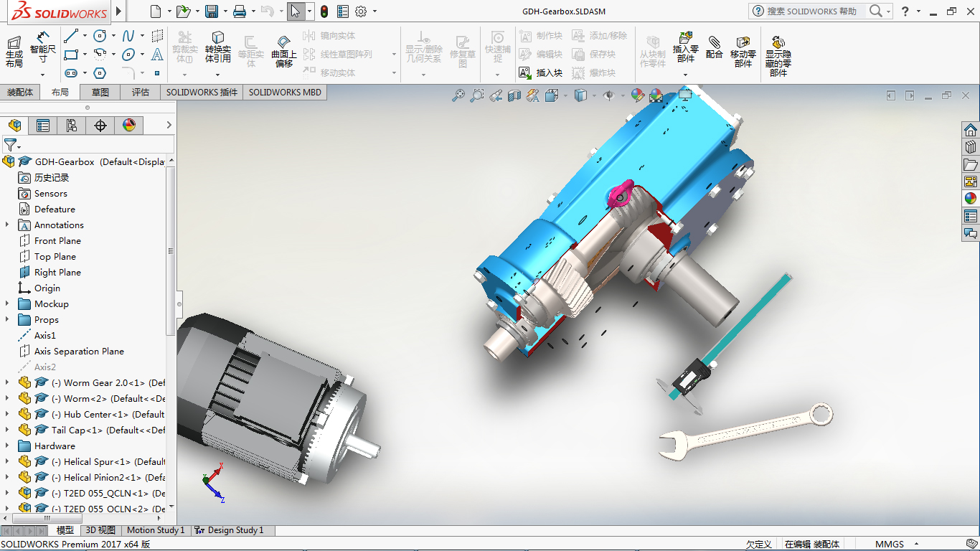Select the Ellipse sketch tool
This screenshot has height=551, width=980.
(128, 55)
